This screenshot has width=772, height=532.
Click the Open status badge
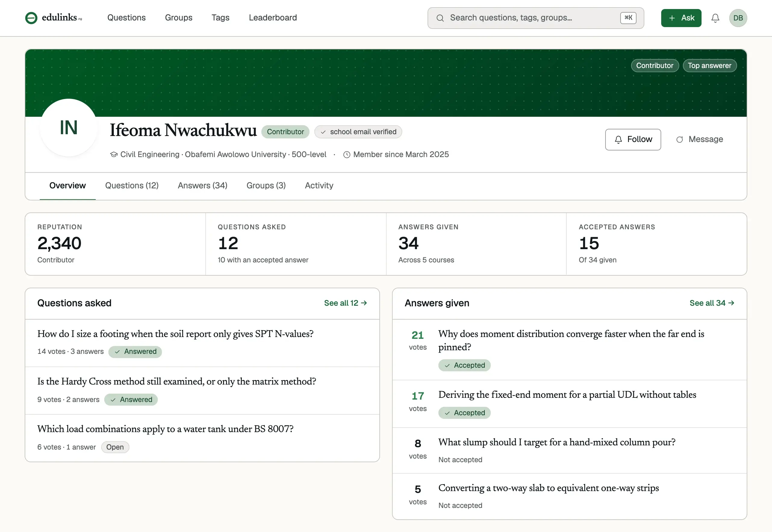115,447
